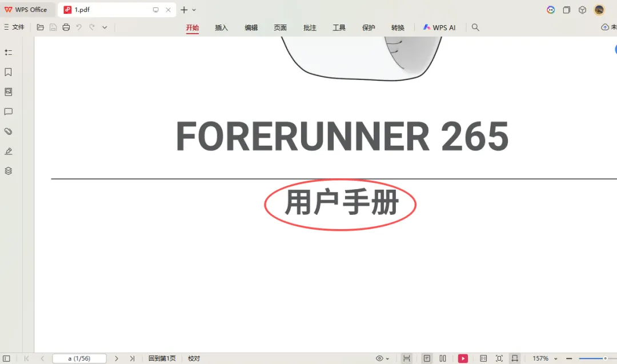
Task: Click the zoom slider handle
Action: click(x=605, y=358)
